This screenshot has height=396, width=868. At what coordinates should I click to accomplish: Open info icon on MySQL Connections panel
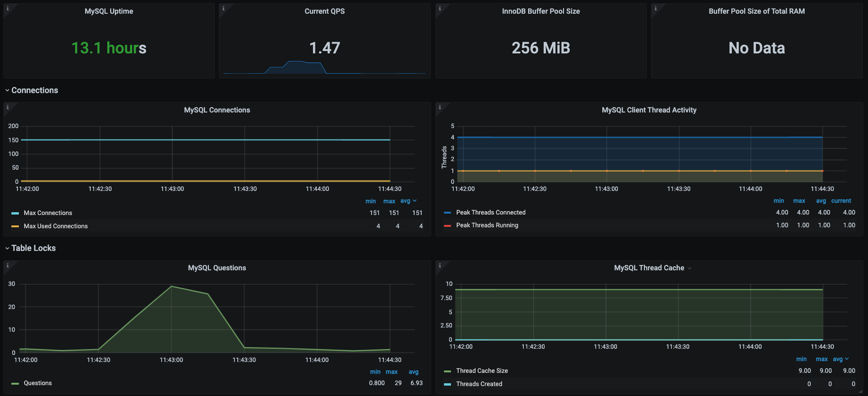coord(8,107)
